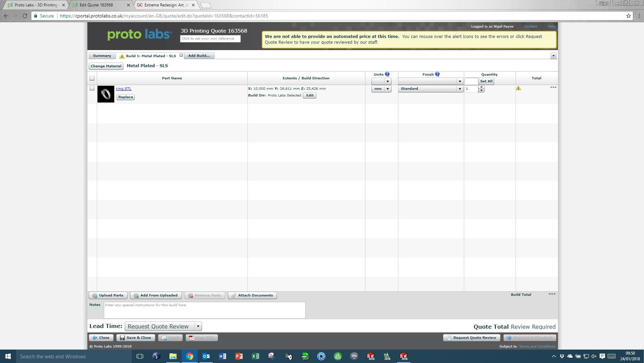Screen dimensions: 644x363
Task: Open the Help link in header
Action: click(x=552, y=27)
